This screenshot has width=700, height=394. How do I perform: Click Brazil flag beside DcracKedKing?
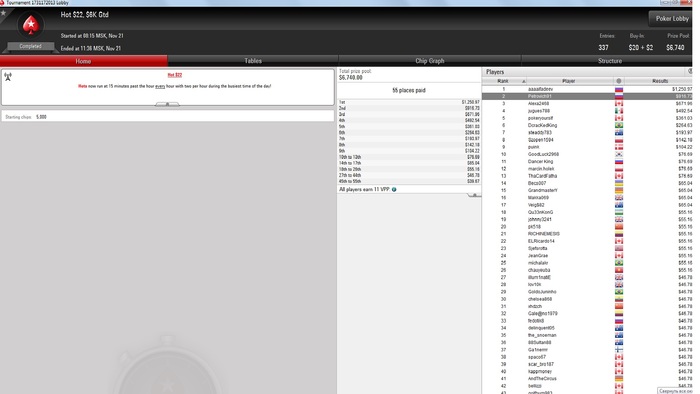coord(619,125)
